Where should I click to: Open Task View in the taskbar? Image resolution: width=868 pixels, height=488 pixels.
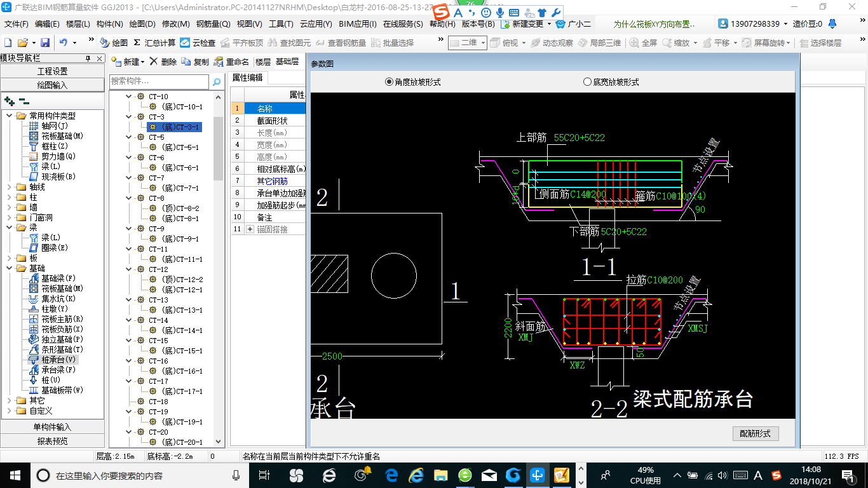click(264, 475)
